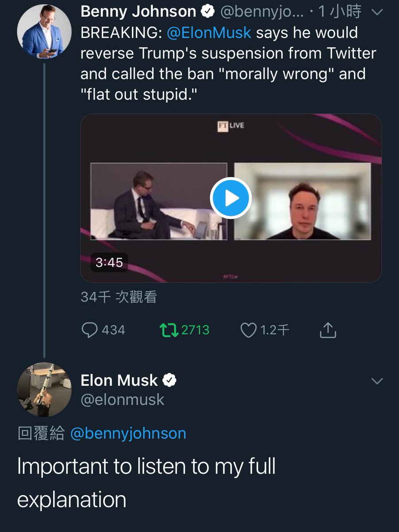This screenshot has height=532, width=399.
Task: Expand options chevron on Benny Johnson's tweet
Action: [x=377, y=12]
